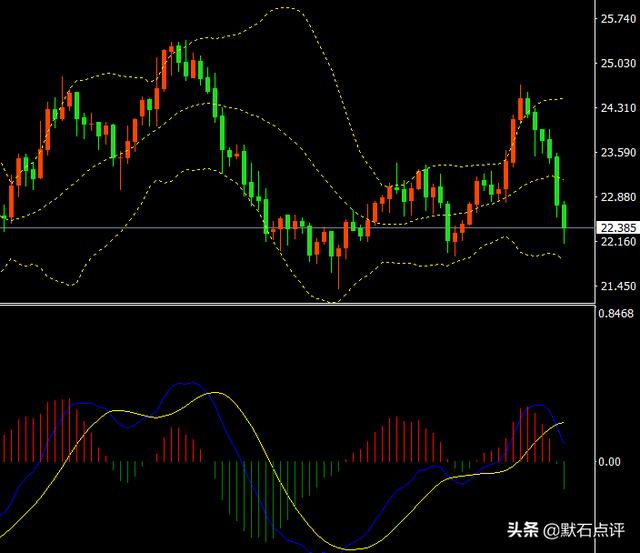Image resolution: width=640 pixels, height=553 pixels.
Task: Click the 22.880 price axis label
Action: [x=616, y=197]
